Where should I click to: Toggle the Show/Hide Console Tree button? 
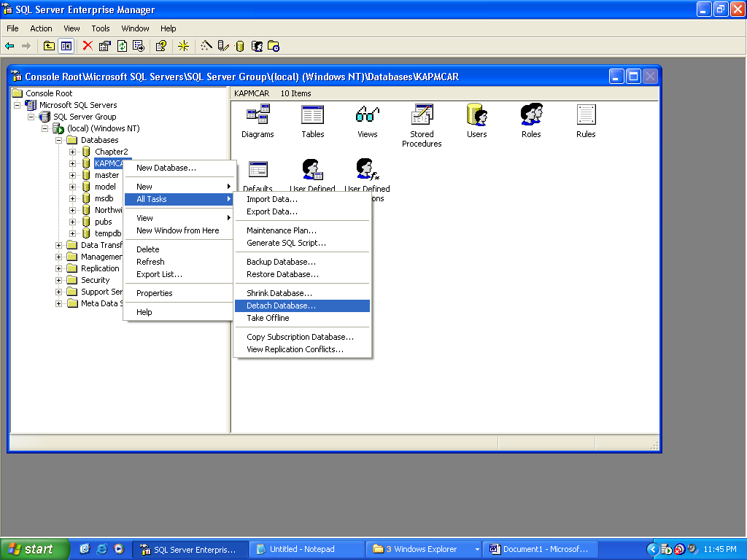(66, 46)
